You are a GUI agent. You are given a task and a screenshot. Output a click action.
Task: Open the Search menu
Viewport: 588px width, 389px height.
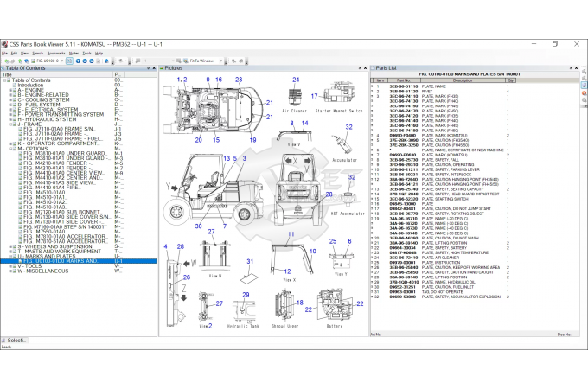coord(37,54)
